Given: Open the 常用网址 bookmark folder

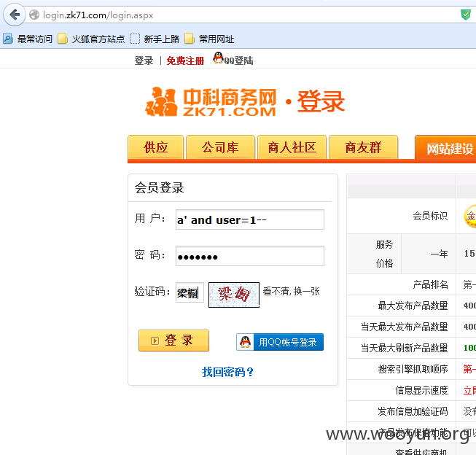Looking at the screenshot, I should tap(209, 39).
